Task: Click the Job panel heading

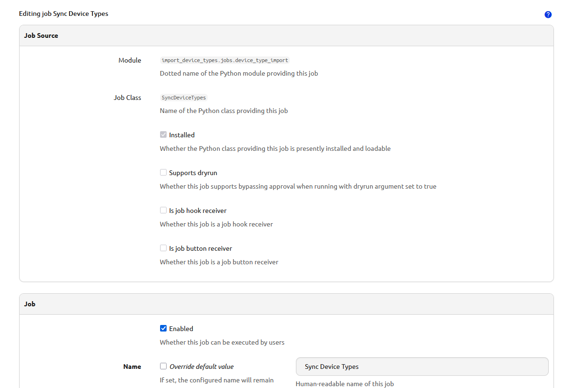Action: (x=30, y=304)
